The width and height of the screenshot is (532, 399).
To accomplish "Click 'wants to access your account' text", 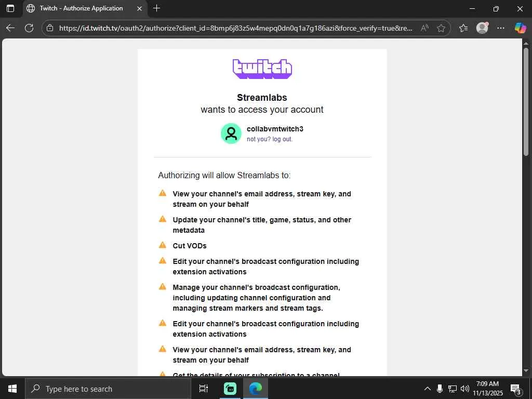I will 262,110.
